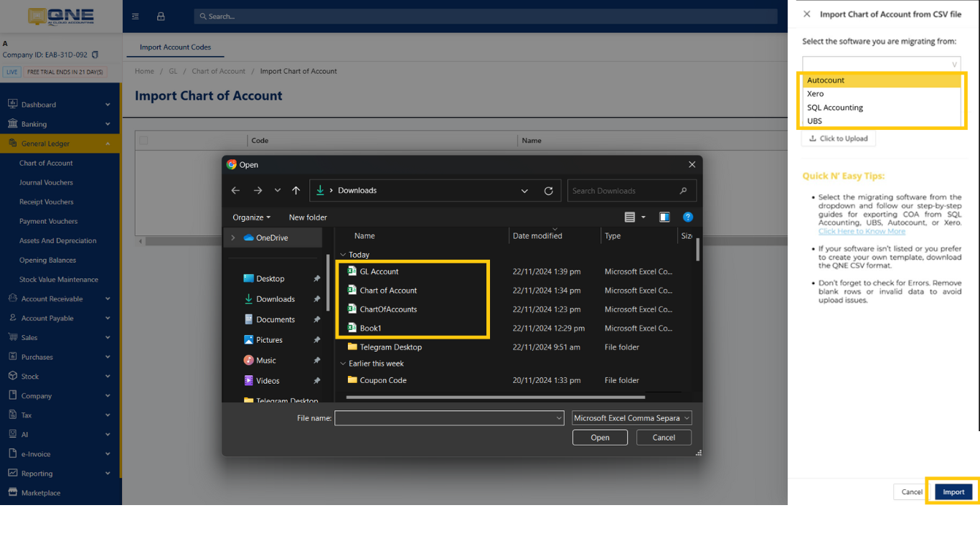
Task: Click Chart of Account breadcrumb link
Action: tap(218, 71)
